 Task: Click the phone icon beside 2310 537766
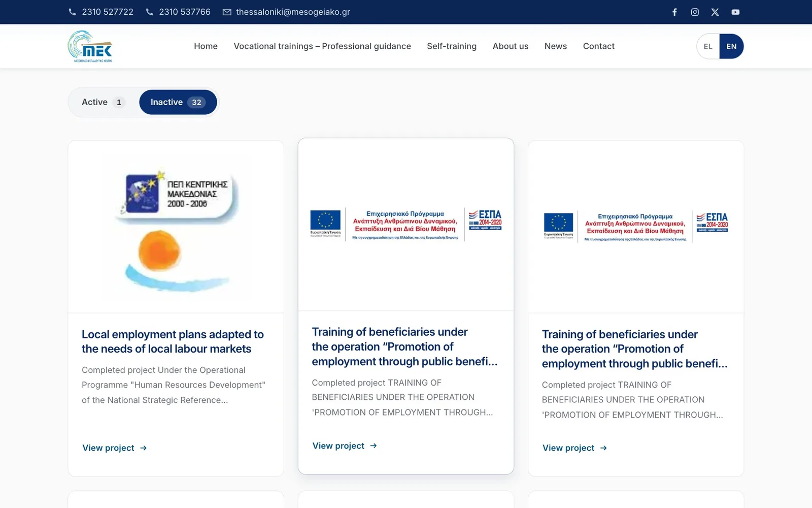[150, 12]
